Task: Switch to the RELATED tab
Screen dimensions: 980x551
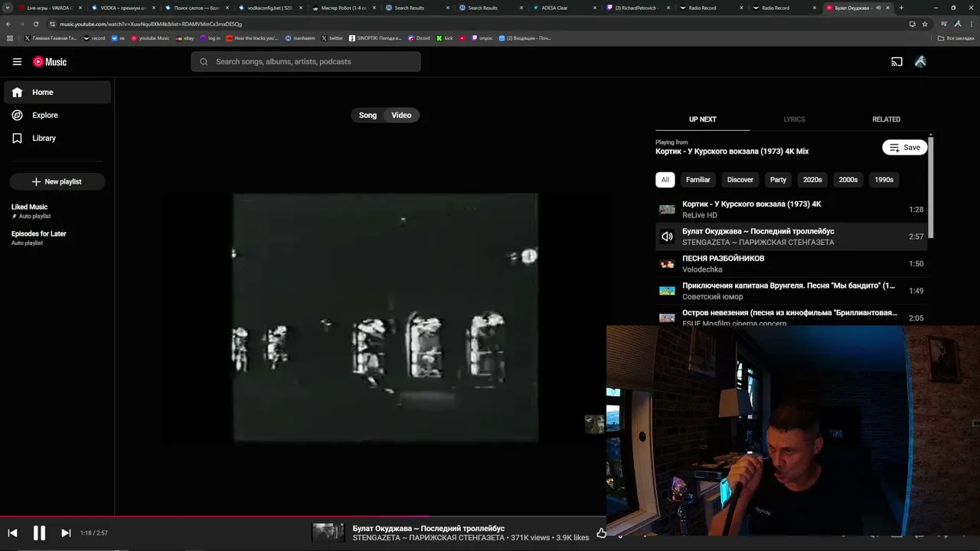Action: pos(886,119)
